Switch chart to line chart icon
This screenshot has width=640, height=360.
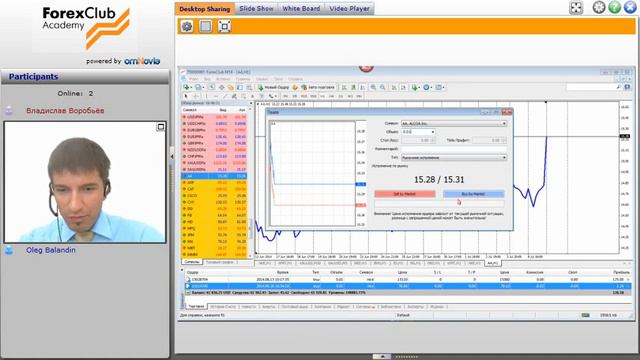coord(363,87)
